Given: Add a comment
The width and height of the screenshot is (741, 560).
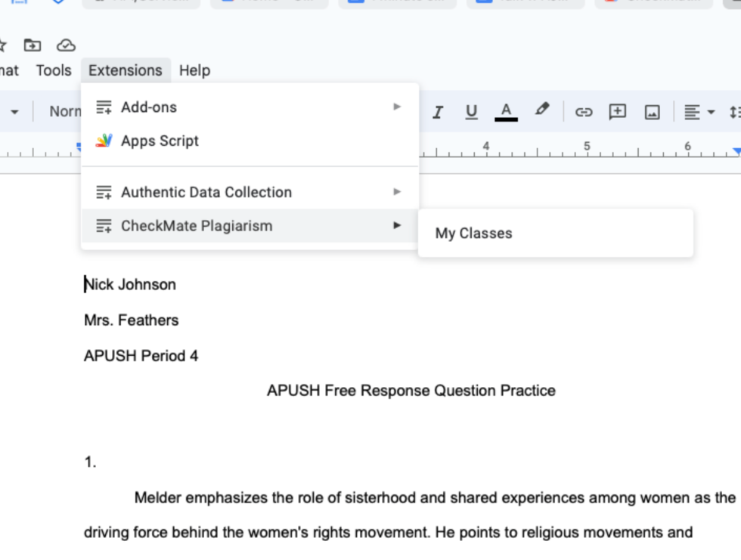Looking at the screenshot, I should (617, 110).
